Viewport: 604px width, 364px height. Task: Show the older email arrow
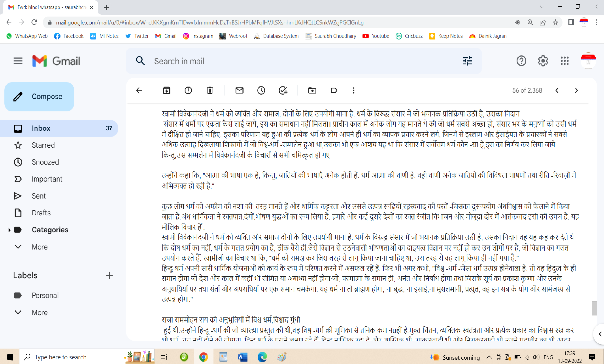(577, 90)
